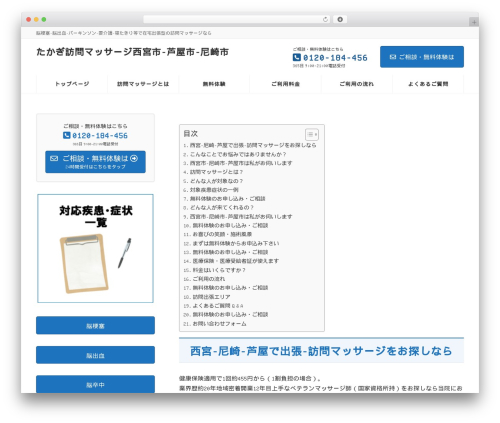Screen dimensions: 500x423
Task: Go to contents item 12 まずは無料体験からお申込み下さい
Action: coord(236,243)
